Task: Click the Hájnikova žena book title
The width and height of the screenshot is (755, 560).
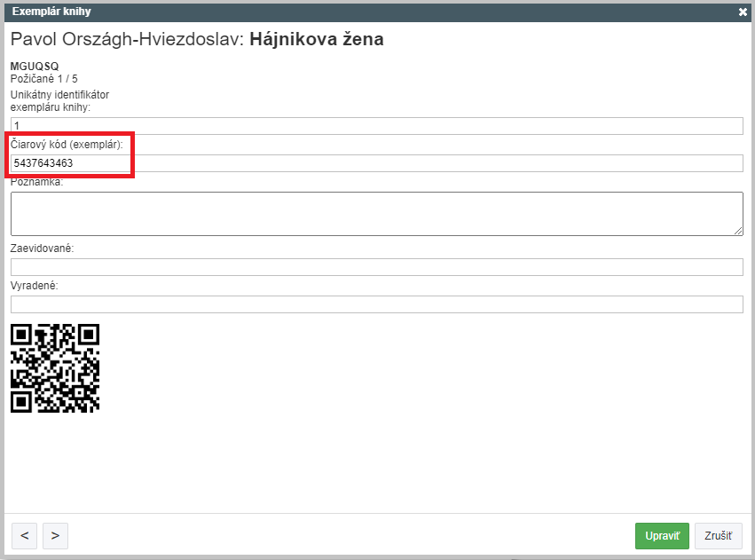Action: [317, 39]
